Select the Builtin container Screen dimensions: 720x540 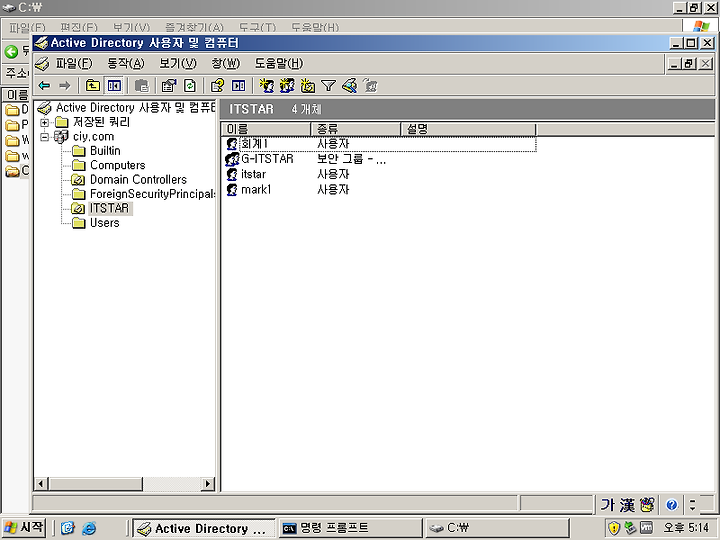(105, 151)
